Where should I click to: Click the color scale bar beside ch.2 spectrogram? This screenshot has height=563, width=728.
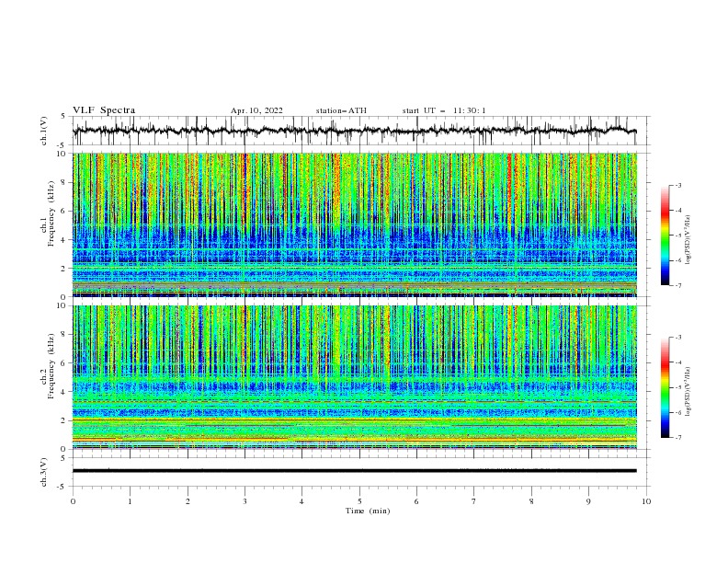click(x=665, y=387)
